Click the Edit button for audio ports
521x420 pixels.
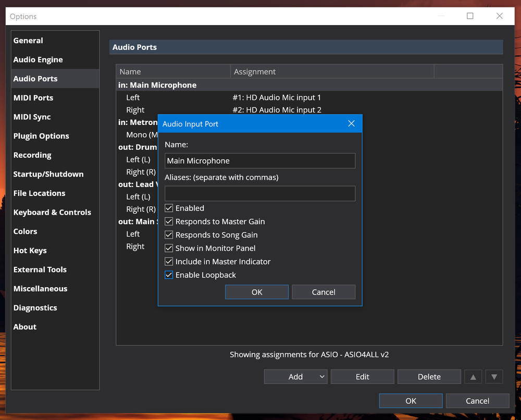362,376
